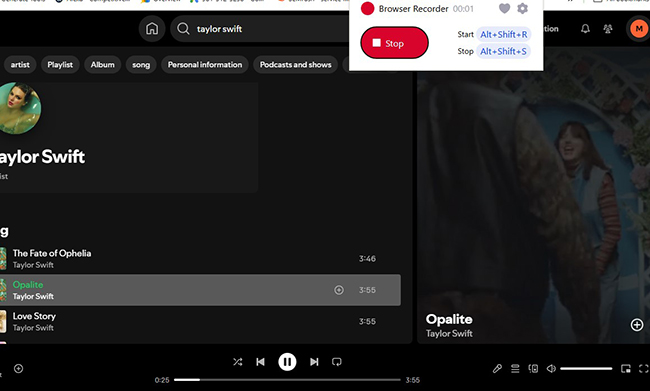This screenshot has height=391, width=650.
Task: Open Taylor Swift link in Now Playing panel
Action: [449, 333]
